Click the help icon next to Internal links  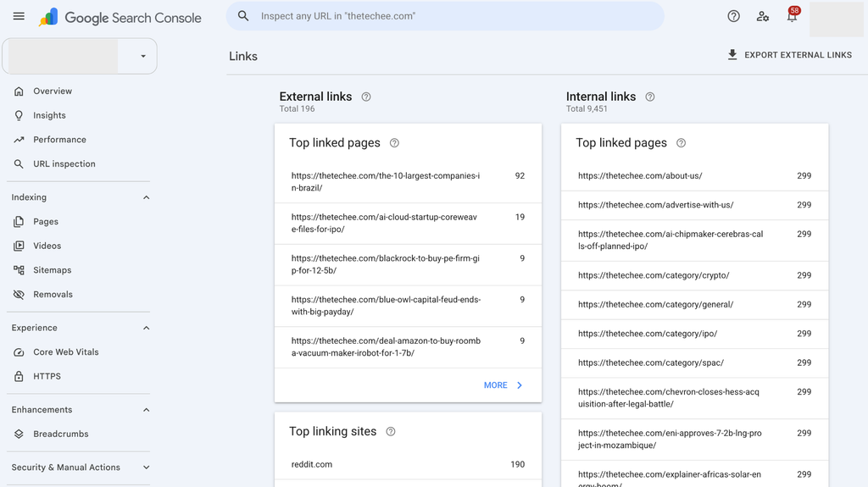pyautogui.click(x=650, y=97)
